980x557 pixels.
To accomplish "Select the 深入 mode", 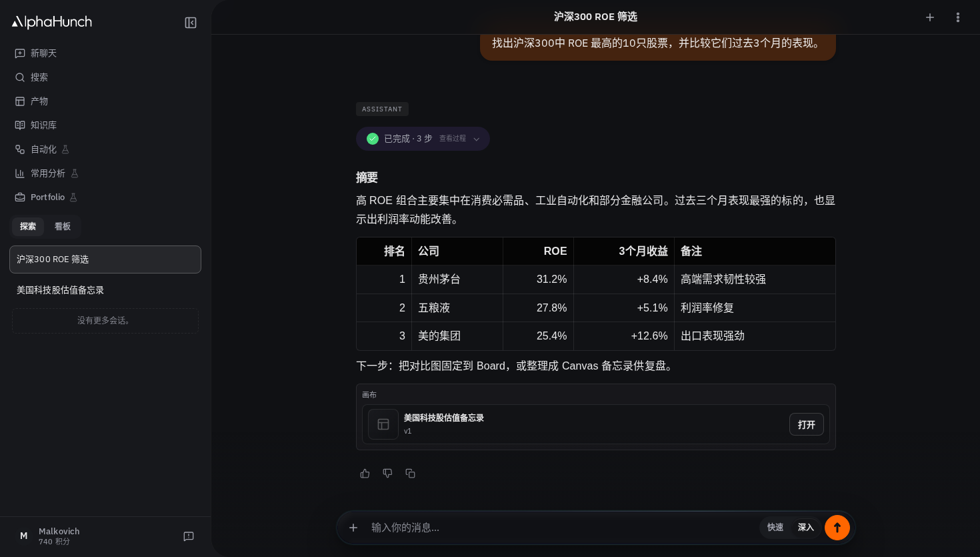I will (806, 528).
